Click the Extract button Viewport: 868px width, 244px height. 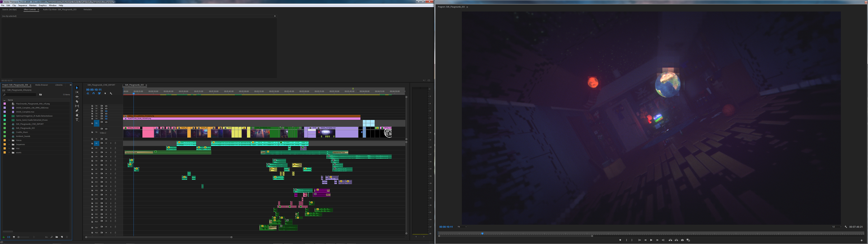click(x=676, y=240)
